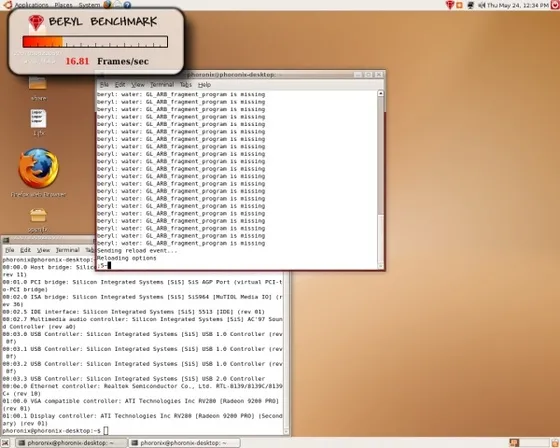Open Terminal menu in back terminal
Image resolution: width=560 pixels, height=448 pixels.
(68, 250)
